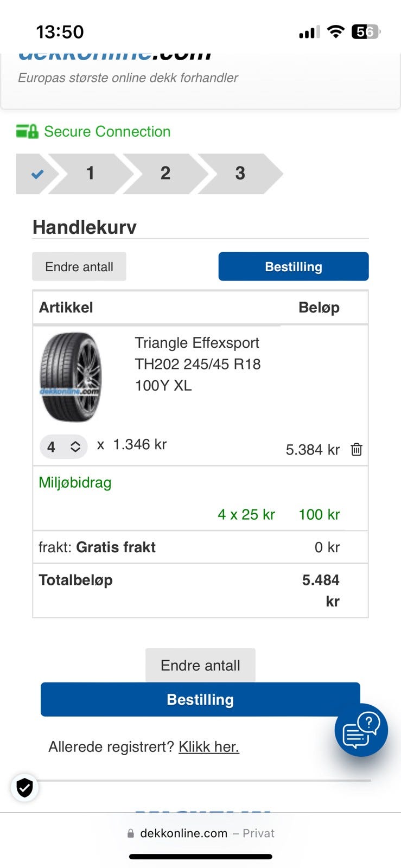Tap the battery indicator in status bar

366,32
